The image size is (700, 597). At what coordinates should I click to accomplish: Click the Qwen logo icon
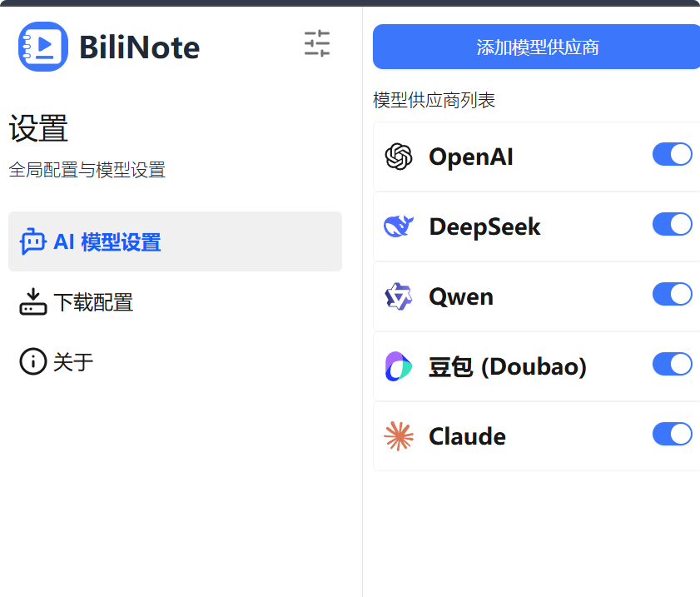[x=399, y=296]
